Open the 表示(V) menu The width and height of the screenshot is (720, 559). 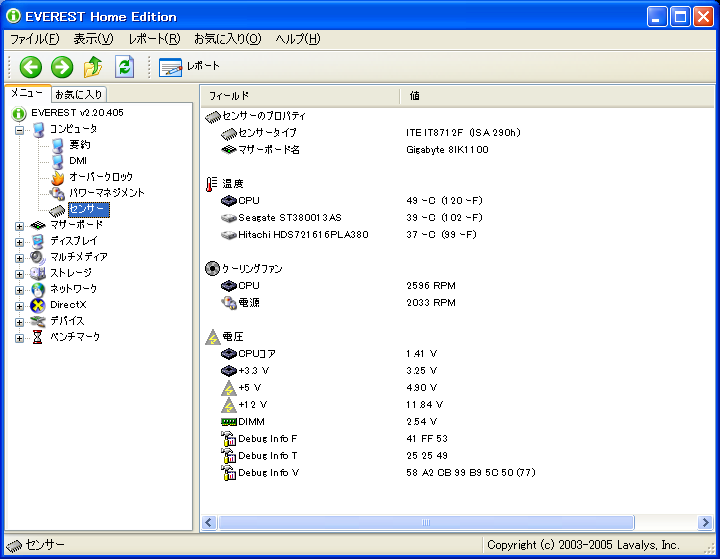(x=93, y=39)
